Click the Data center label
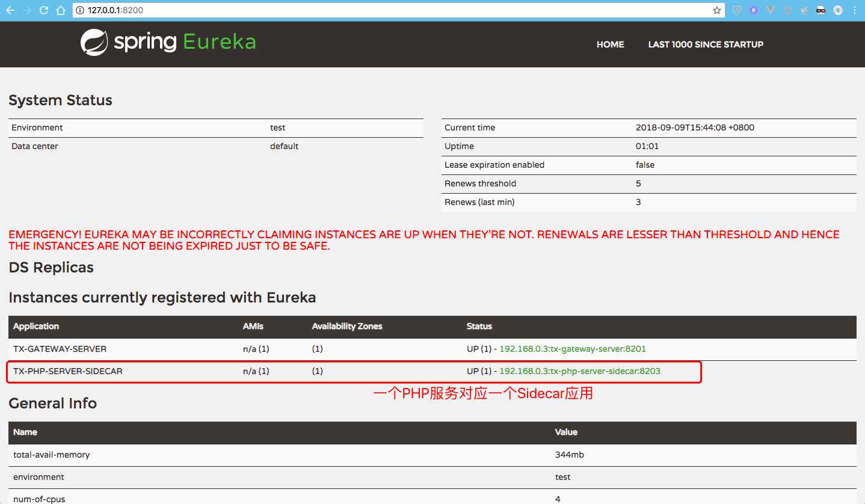Viewport: 865px width, 504px height. (35, 146)
